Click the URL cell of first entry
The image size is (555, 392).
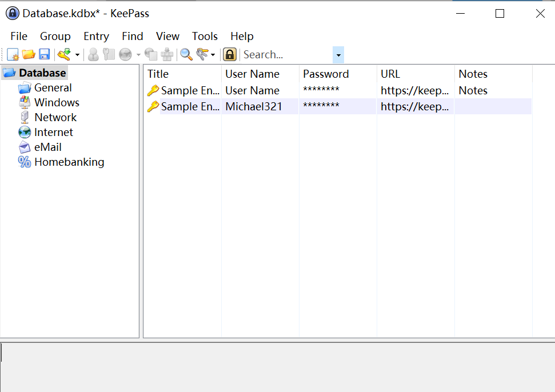coord(415,90)
